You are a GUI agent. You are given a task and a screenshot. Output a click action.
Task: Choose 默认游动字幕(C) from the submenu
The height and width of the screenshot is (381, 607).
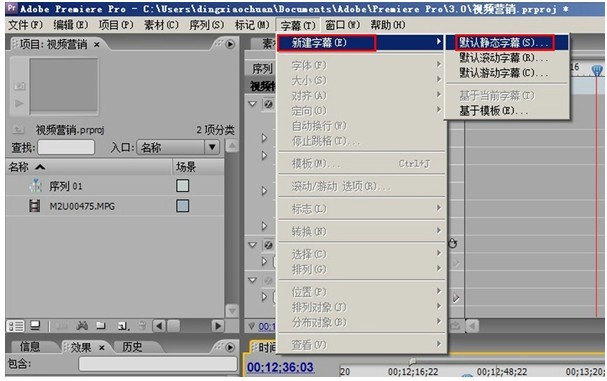point(507,73)
